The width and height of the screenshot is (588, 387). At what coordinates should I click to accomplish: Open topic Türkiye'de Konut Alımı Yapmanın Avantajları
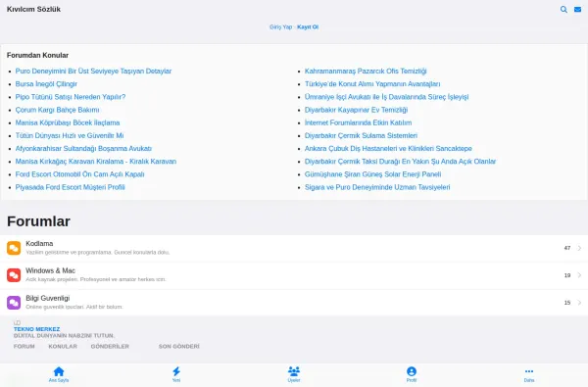click(x=372, y=84)
